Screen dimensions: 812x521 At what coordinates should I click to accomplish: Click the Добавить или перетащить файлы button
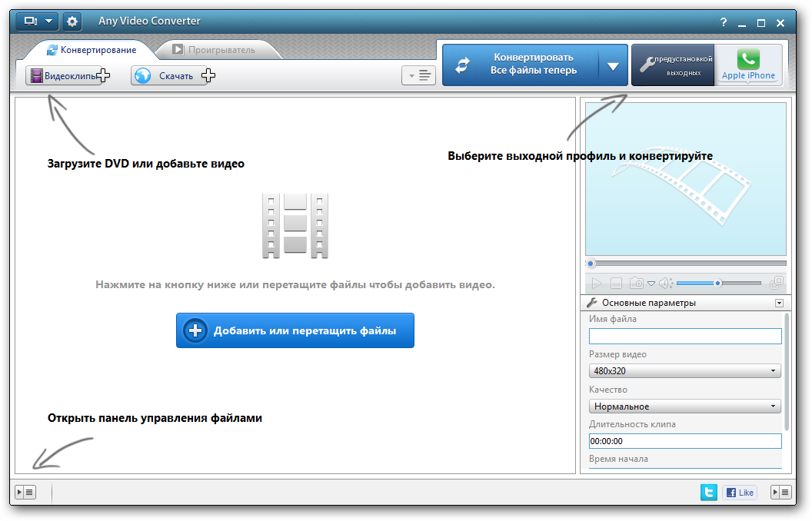point(295,330)
